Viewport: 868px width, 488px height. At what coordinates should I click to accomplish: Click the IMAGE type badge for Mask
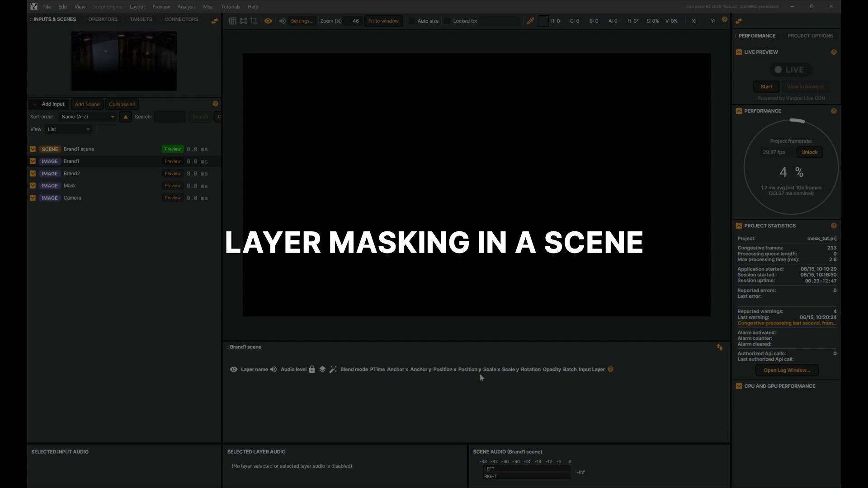point(50,186)
